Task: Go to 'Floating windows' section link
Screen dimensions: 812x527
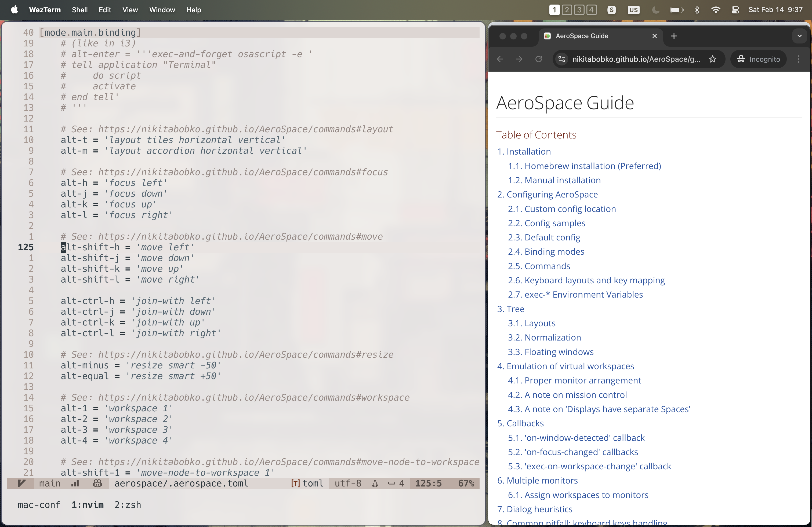Action: tap(559, 352)
